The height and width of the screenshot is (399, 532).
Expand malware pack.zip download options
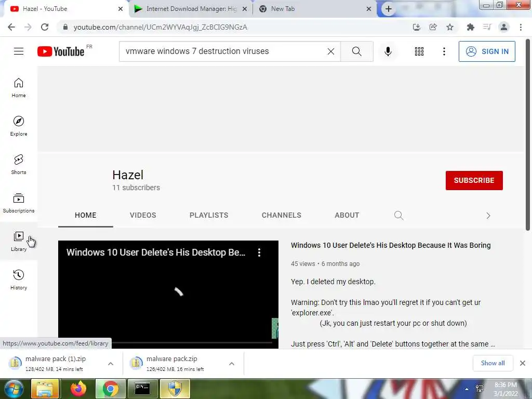click(x=232, y=364)
